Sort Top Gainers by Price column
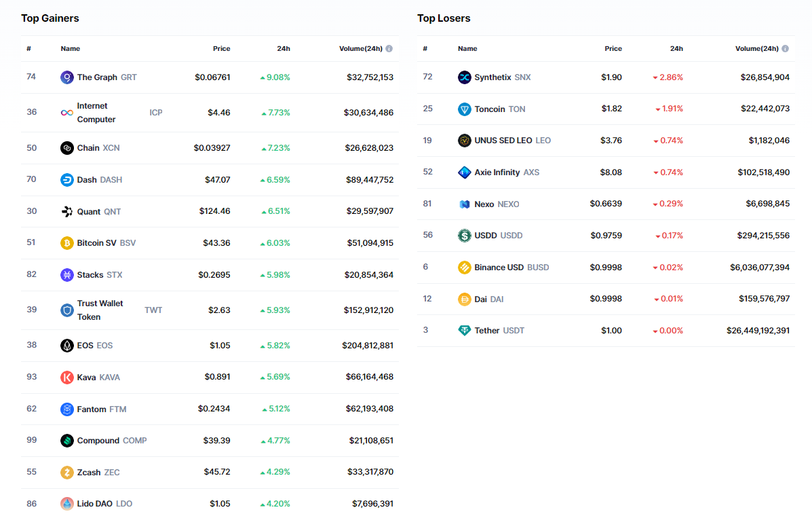 tap(221, 49)
